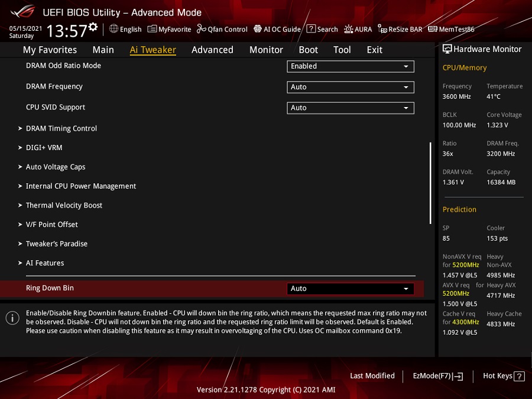Image resolution: width=532 pixels, height=399 pixels.
Task: Open Search question mark icon
Action: tap(311, 29)
